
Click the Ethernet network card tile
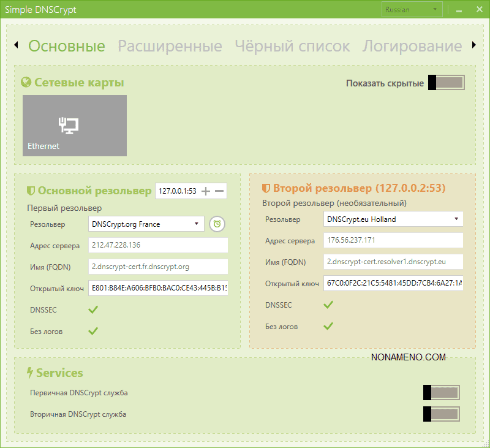click(75, 126)
